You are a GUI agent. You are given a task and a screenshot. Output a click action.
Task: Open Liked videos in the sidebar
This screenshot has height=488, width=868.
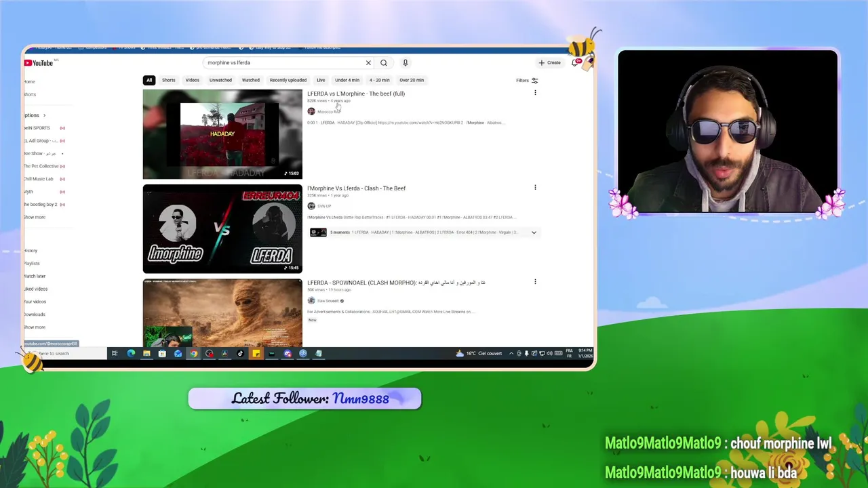35,289
